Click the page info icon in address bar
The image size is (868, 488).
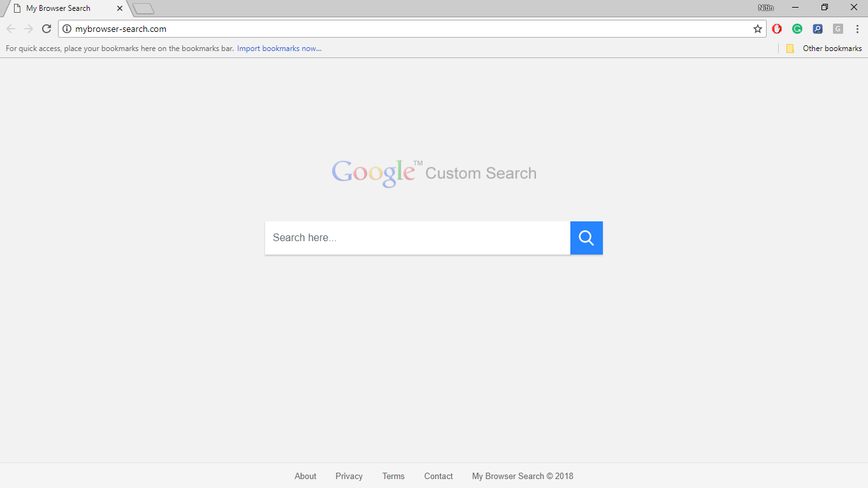point(66,28)
